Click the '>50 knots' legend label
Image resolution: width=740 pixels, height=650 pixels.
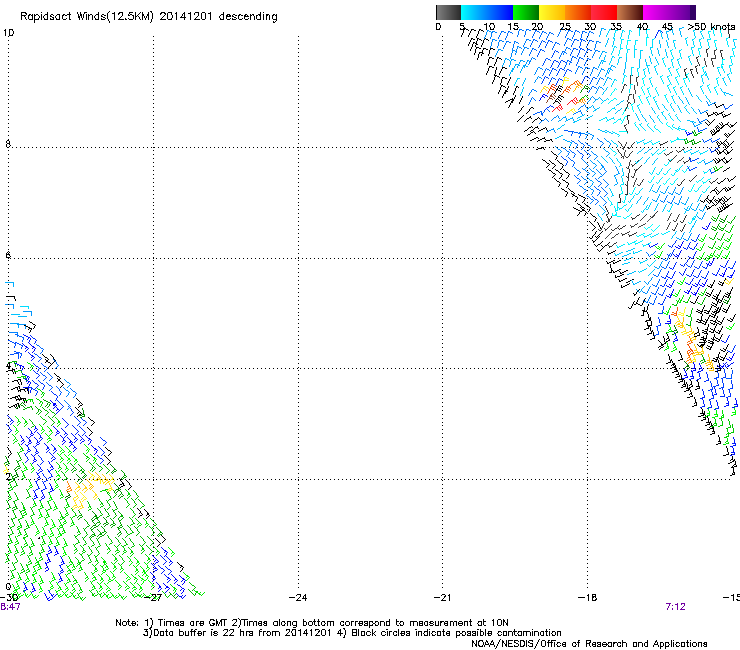(x=711, y=27)
